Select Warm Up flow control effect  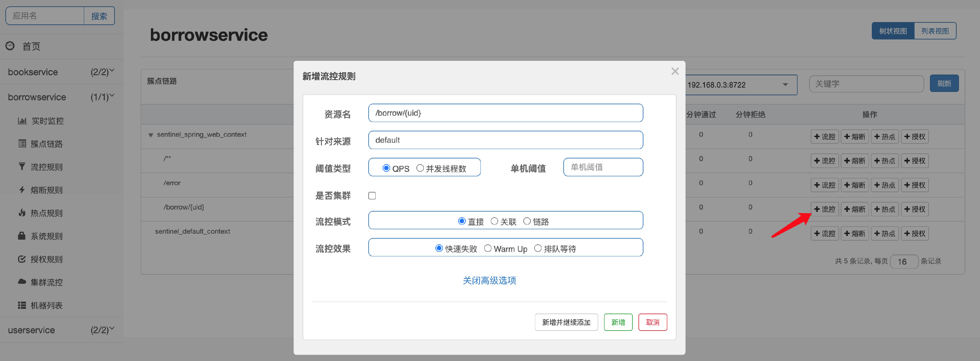pos(488,248)
